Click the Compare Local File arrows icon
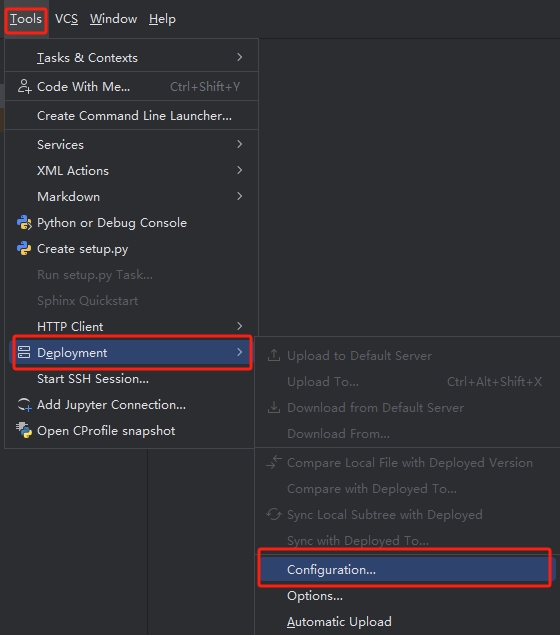 pyautogui.click(x=274, y=462)
